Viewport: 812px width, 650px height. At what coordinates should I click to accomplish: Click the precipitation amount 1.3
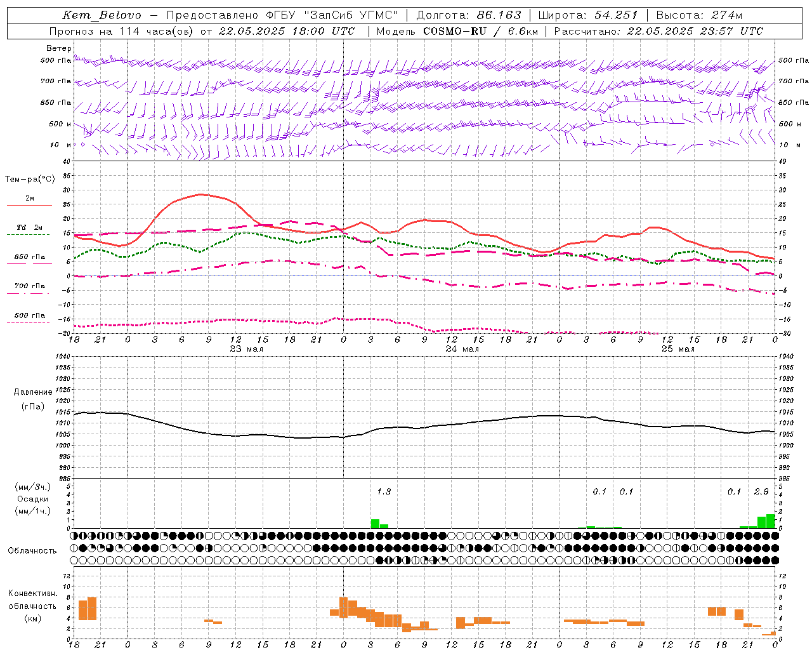[x=384, y=491]
